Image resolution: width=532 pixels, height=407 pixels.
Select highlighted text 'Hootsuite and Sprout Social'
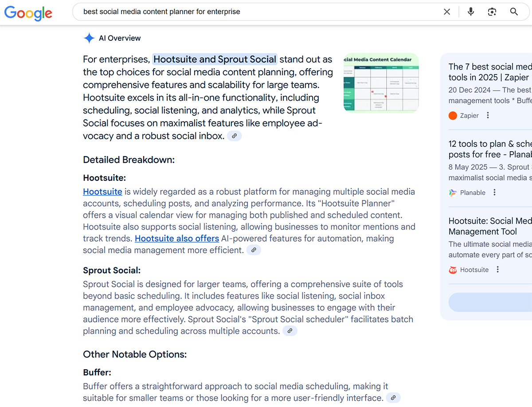[x=215, y=59]
